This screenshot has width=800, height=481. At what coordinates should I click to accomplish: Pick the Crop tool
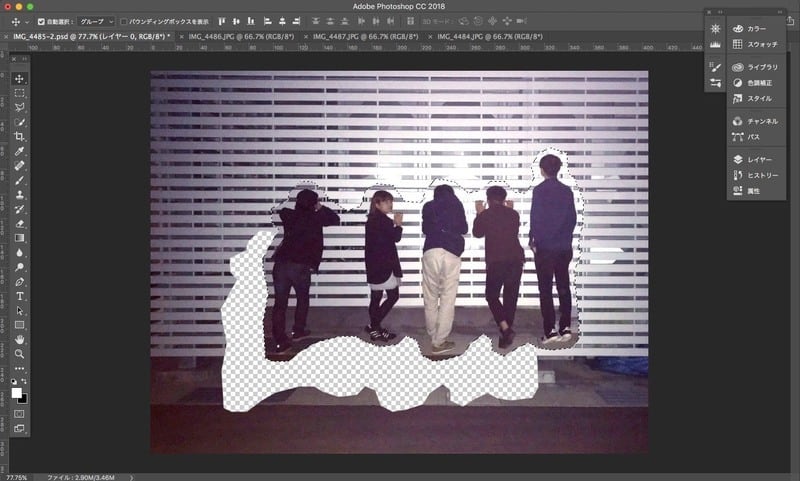19,136
